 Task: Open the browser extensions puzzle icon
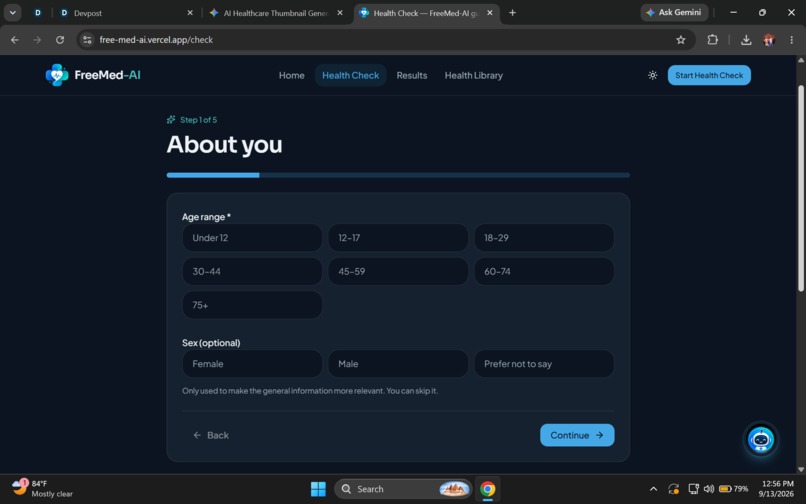pyautogui.click(x=712, y=40)
